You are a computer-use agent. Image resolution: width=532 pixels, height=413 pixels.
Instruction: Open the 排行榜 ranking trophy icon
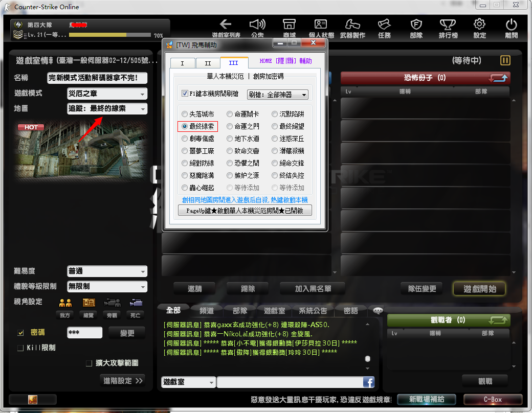point(448,25)
